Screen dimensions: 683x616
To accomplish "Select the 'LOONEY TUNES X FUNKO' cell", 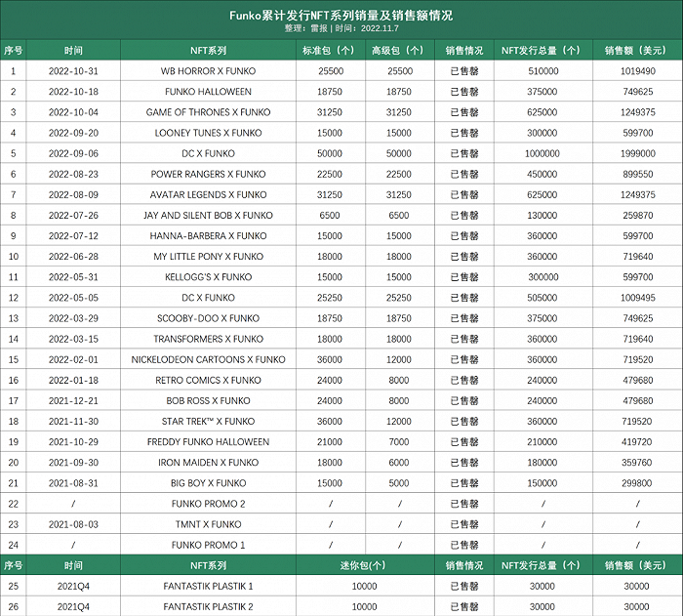I will [x=208, y=133].
